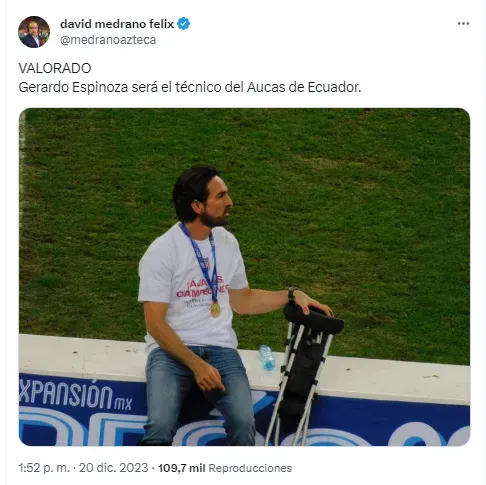
Task: Click the display name david medrano felix
Action: (117, 24)
